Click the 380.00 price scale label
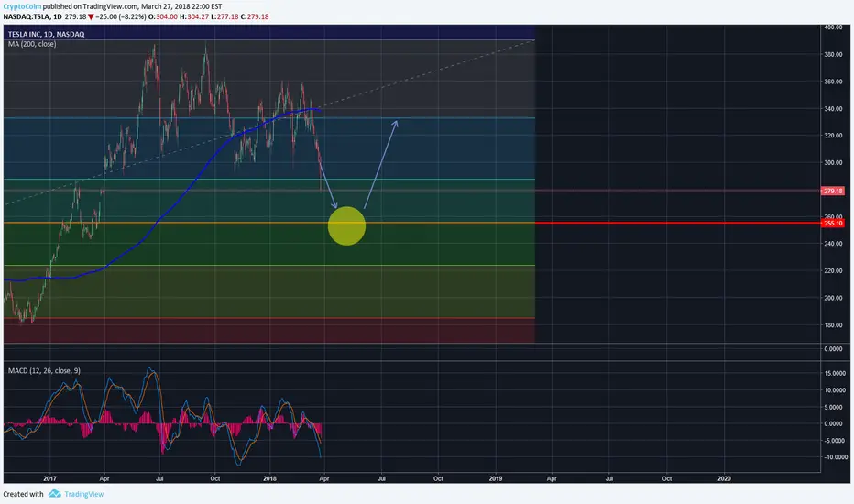 (x=833, y=54)
